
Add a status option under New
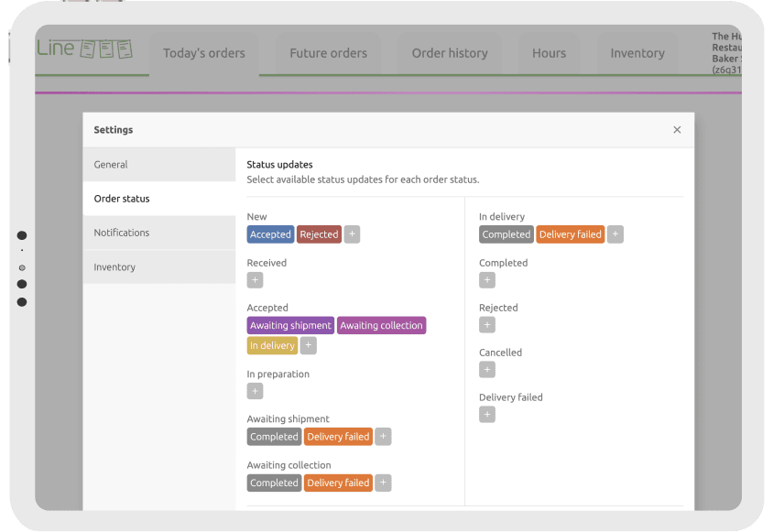[352, 233]
